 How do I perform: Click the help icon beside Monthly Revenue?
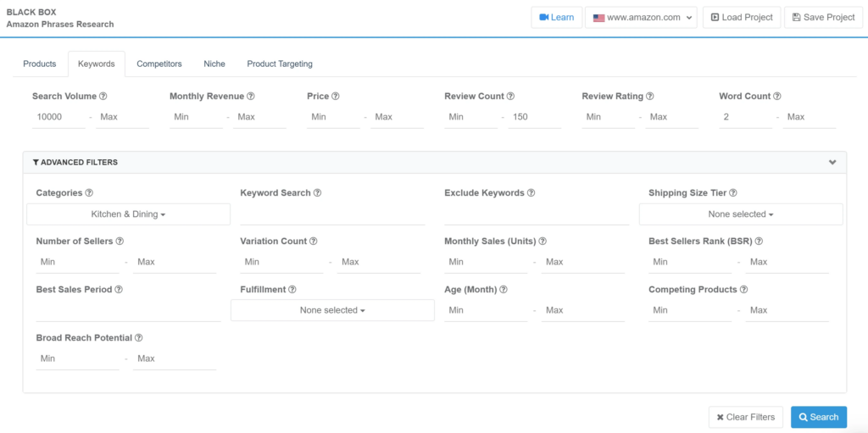click(251, 97)
